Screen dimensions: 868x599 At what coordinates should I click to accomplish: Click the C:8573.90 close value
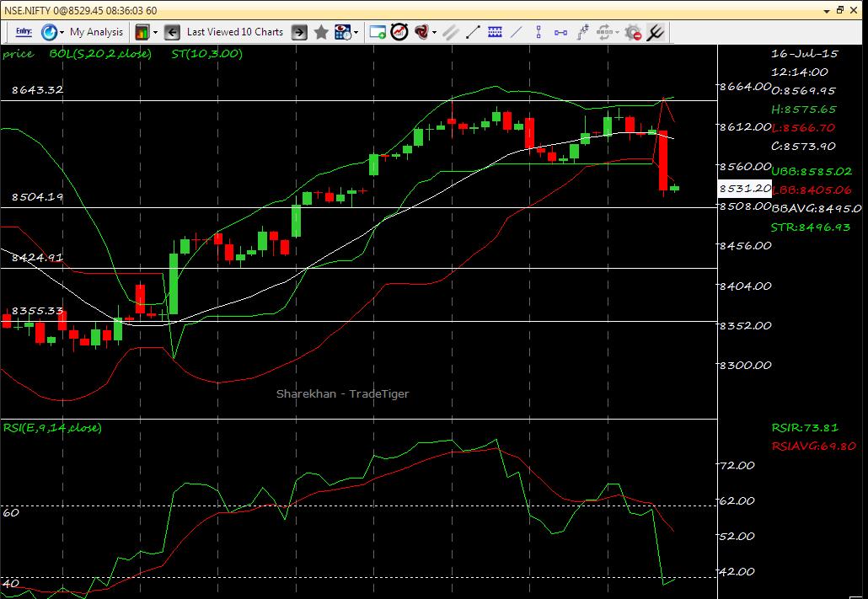pos(804,146)
